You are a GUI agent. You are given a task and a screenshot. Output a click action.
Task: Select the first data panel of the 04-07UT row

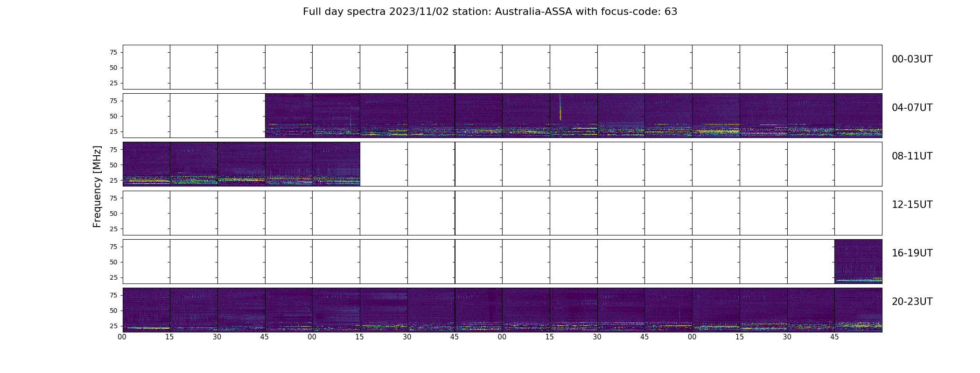click(x=289, y=116)
